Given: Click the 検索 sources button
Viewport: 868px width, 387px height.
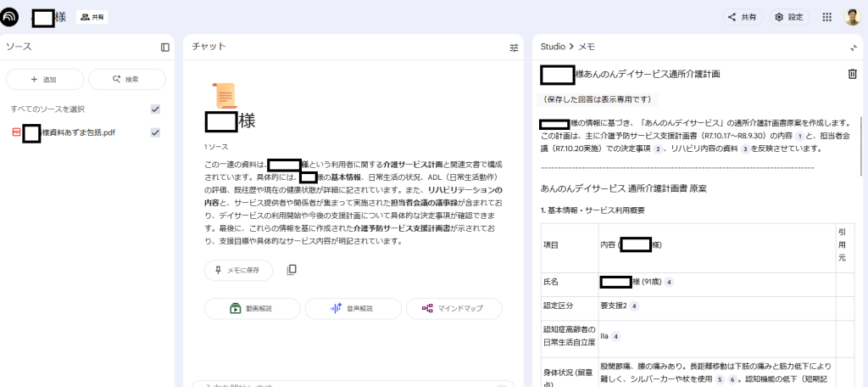Looking at the screenshot, I should tap(126, 79).
